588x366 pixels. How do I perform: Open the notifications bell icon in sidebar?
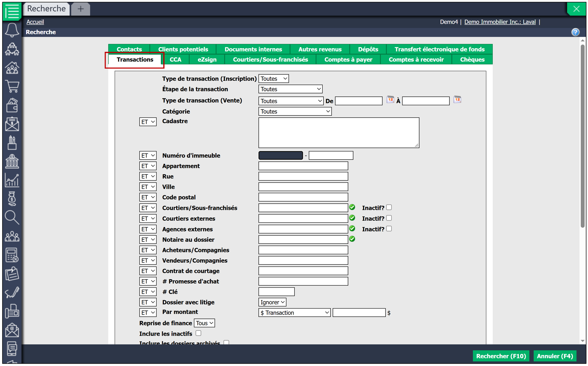click(12, 30)
